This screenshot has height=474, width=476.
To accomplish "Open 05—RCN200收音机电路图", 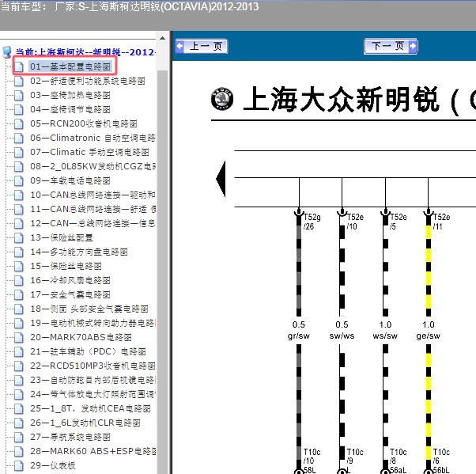I will [84, 123].
